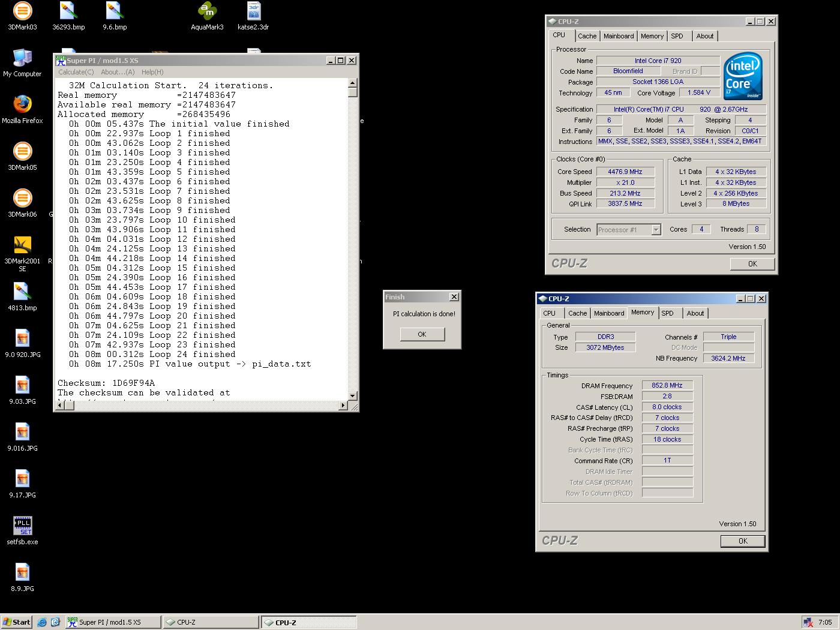This screenshot has height=630, width=840.
Task: Click OK in the upper CPU-Z window
Action: 752,264
